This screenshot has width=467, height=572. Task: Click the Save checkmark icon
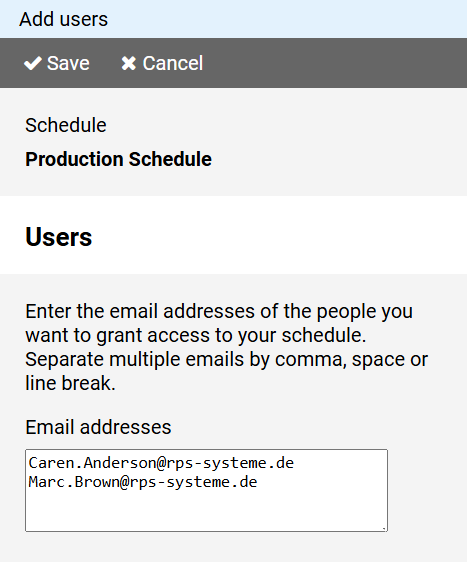tap(32, 63)
